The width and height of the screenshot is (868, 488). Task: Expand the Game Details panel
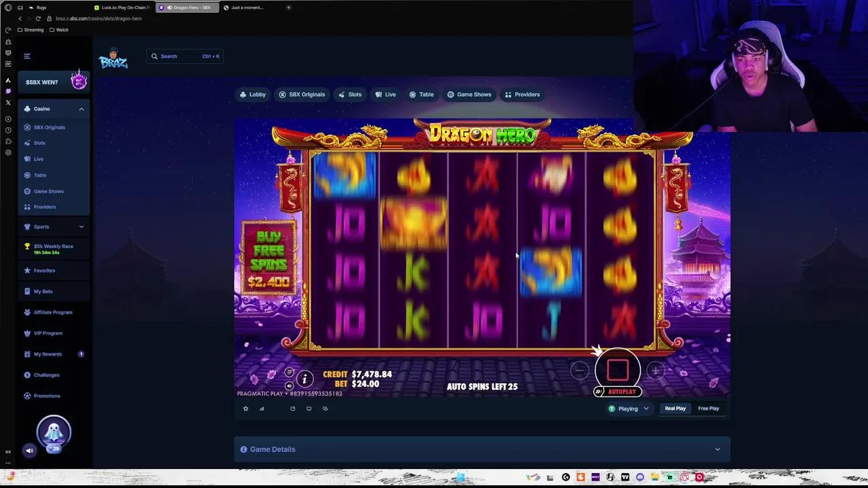[482, 449]
